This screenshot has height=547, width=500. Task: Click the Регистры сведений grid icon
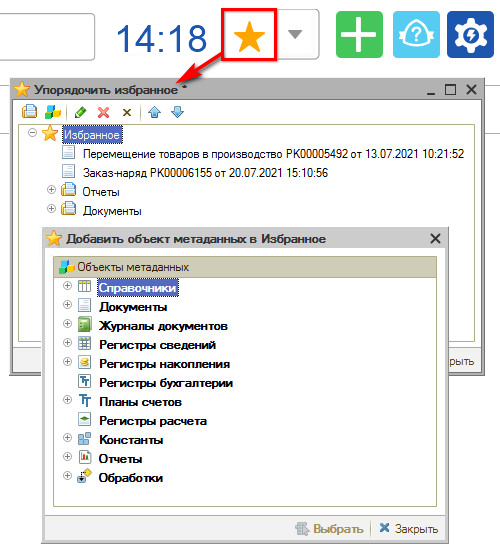(x=84, y=343)
